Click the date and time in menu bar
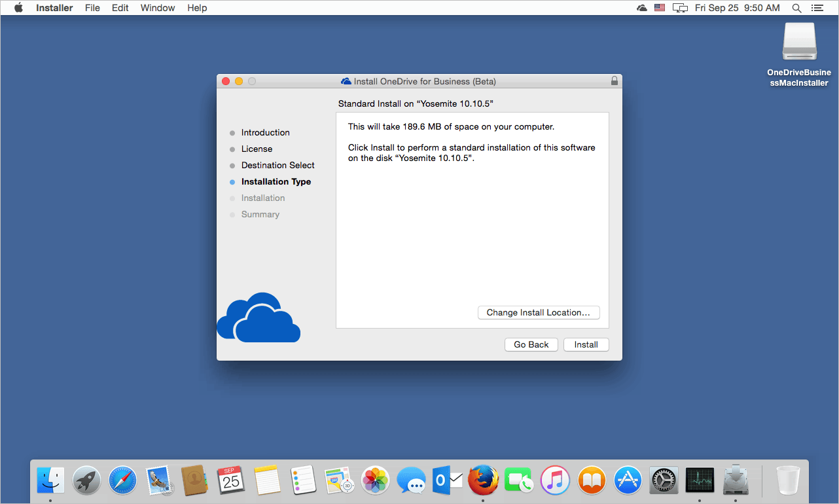This screenshot has width=839, height=504. (x=738, y=8)
